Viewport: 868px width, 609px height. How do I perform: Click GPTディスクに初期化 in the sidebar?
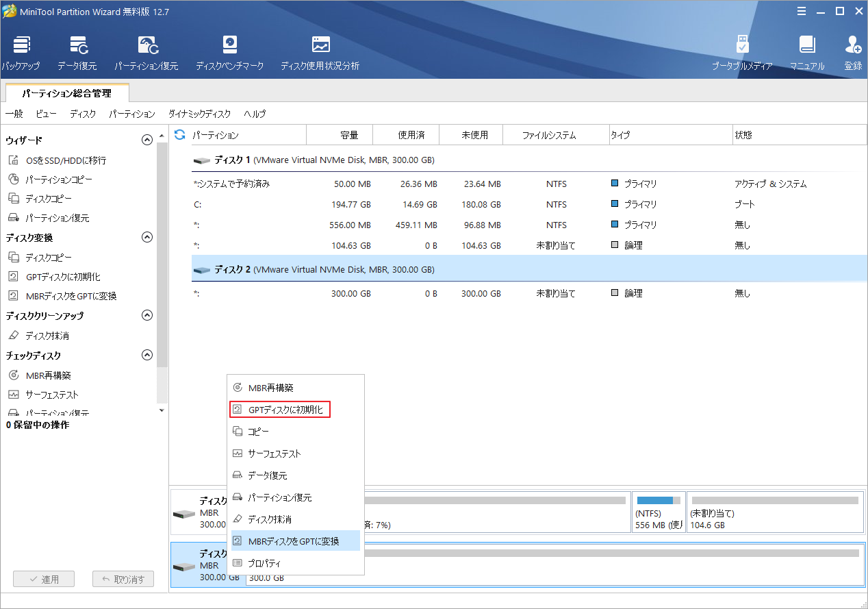point(63,277)
